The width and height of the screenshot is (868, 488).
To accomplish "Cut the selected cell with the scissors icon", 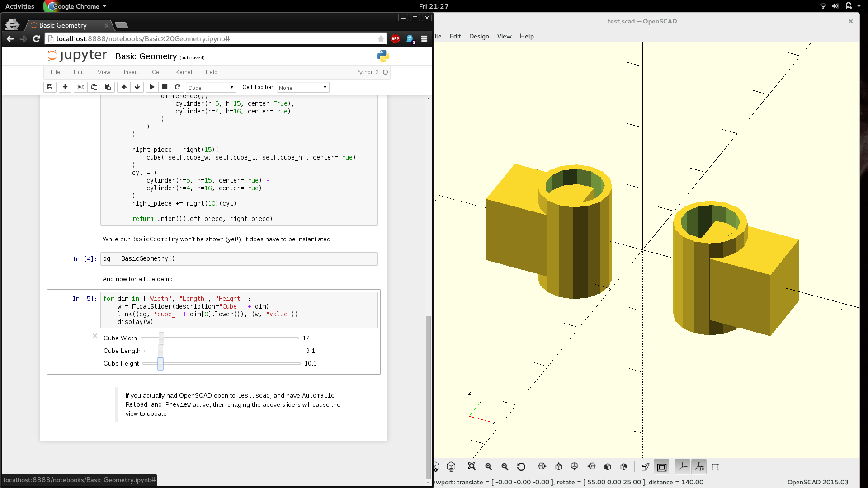I will point(80,87).
